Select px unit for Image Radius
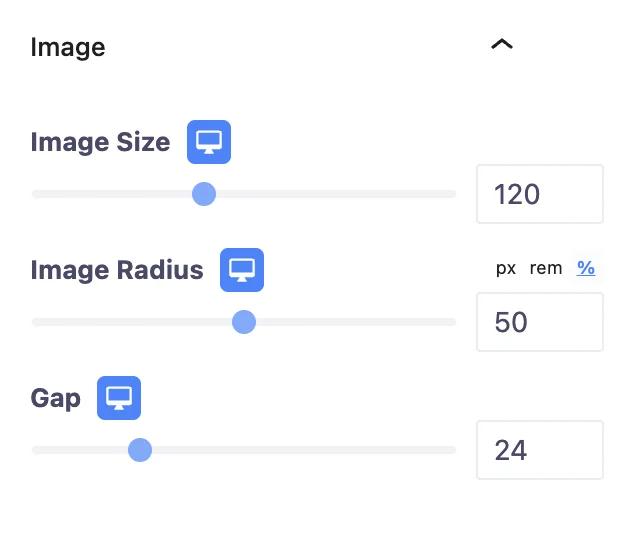The height and width of the screenshot is (534, 632). 506,268
